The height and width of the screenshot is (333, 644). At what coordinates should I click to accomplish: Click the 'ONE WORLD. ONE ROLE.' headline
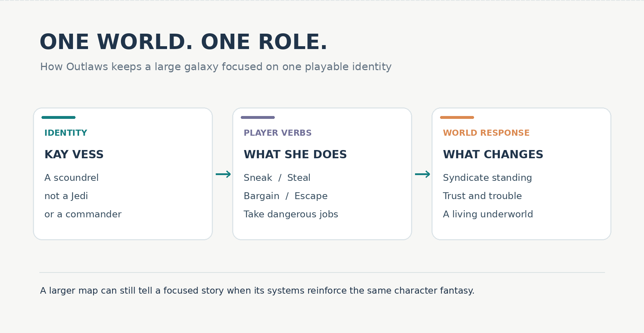tap(184, 42)
